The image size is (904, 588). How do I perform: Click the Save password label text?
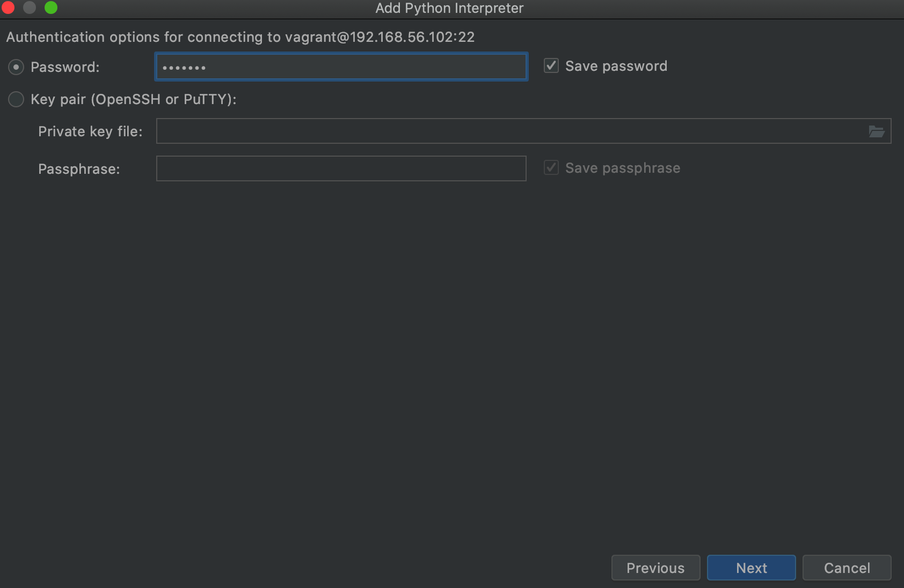click(x=616, y=66)
